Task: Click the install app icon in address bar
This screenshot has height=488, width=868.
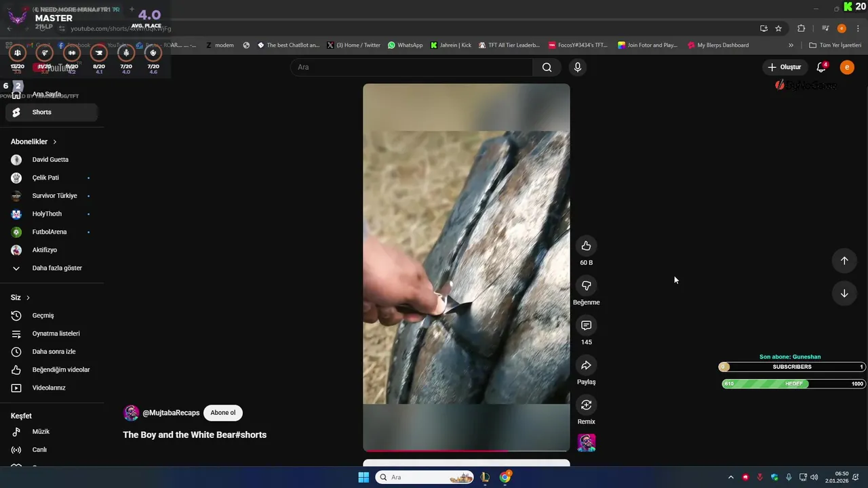Action: 764,28
